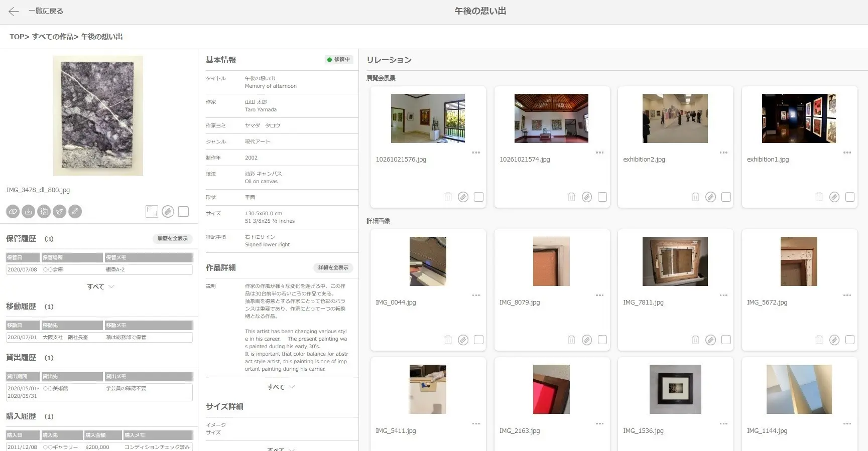Screen dimensions: 868x451
Task: Open the exhibition1.jpg thumbnail image
Action: (x=799, y=118)
